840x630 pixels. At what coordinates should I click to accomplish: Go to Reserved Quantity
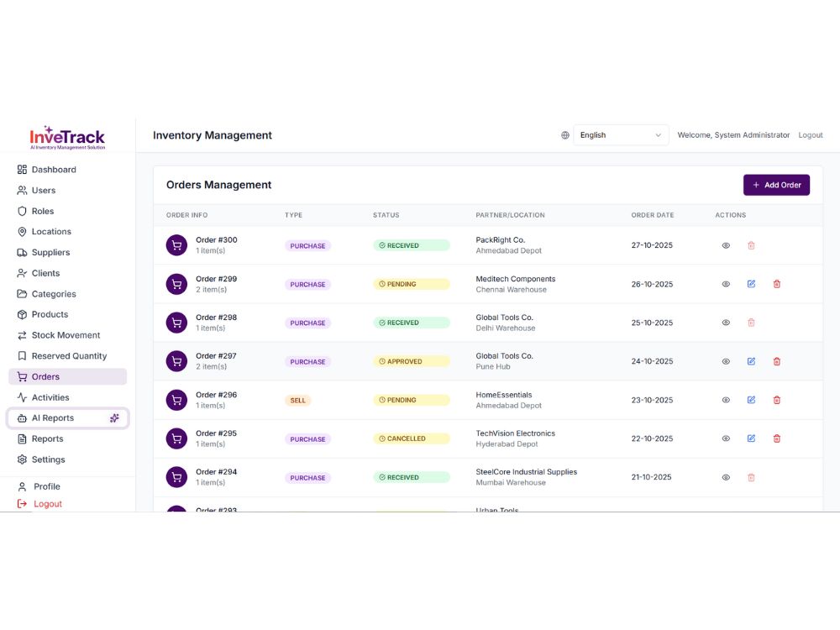(x=68, y=356)
